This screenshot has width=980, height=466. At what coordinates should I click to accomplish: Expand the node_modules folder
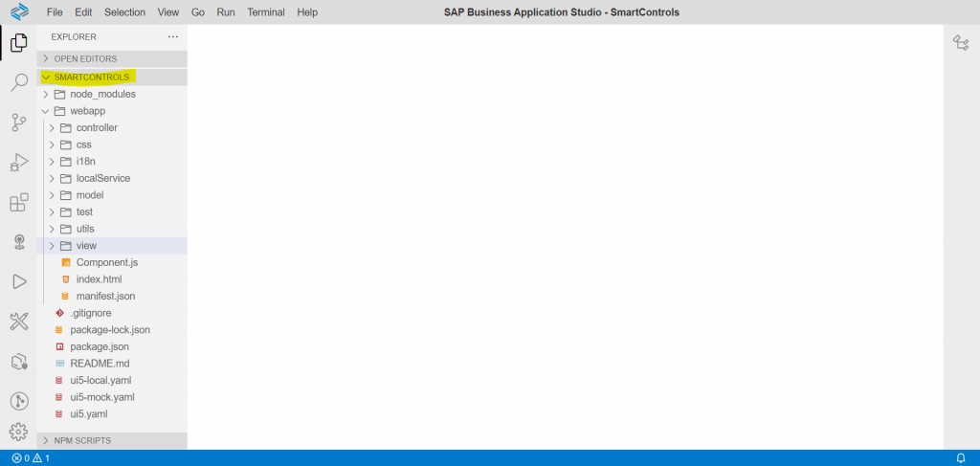pos(112,94)
